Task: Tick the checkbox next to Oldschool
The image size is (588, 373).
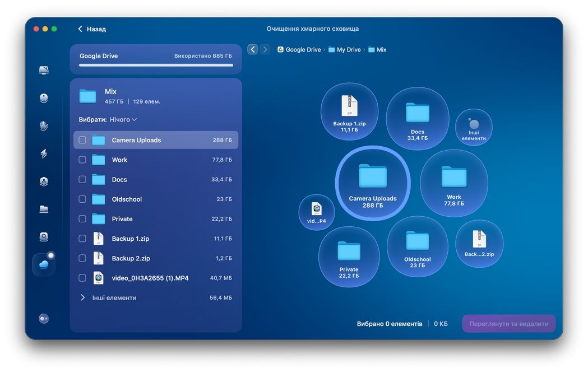Action: click(x=82, y=199)
